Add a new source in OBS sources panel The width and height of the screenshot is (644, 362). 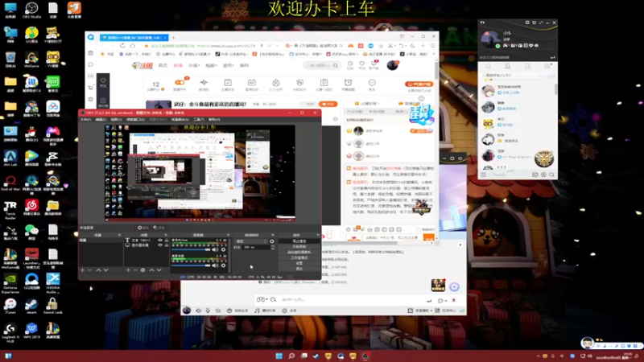point(128,270)
